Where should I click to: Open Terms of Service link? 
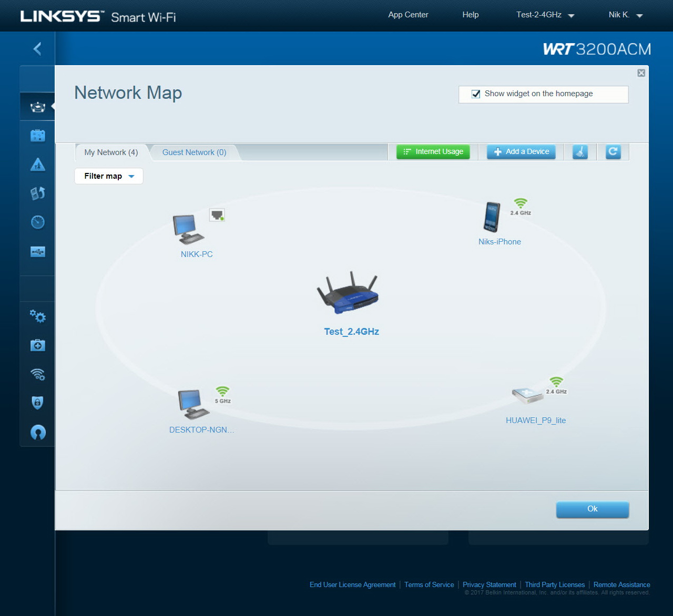point(429,584)
